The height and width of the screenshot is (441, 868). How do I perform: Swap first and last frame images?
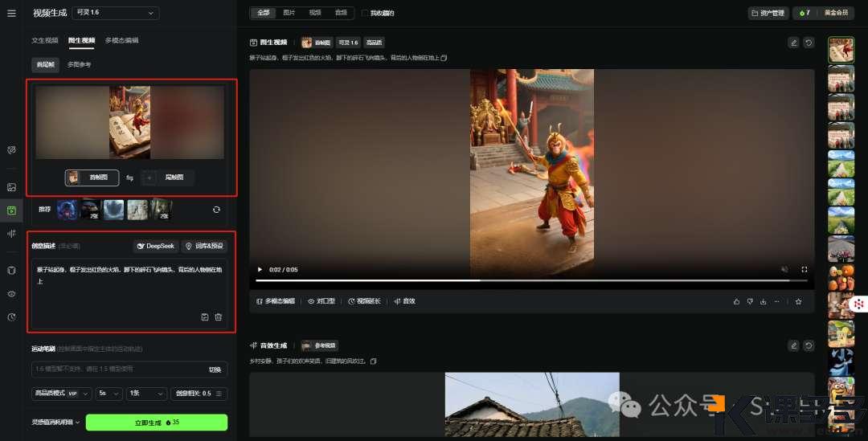[130, 178]
